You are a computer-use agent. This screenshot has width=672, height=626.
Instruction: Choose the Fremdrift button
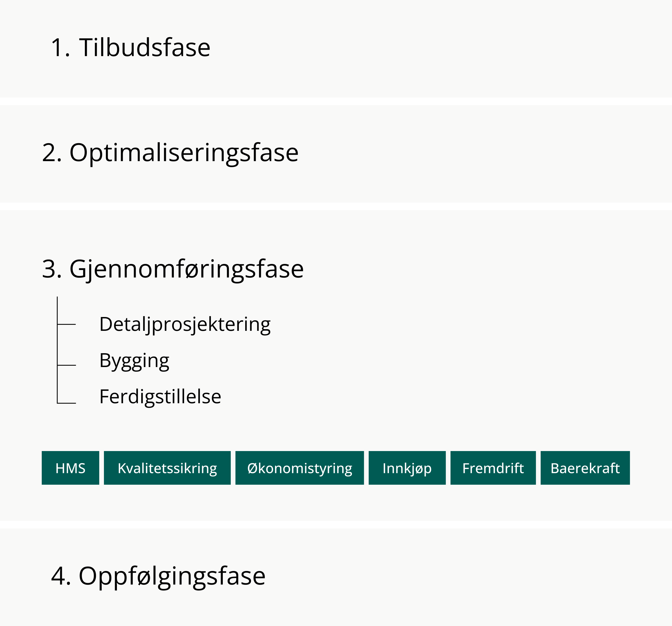(493, 468)
